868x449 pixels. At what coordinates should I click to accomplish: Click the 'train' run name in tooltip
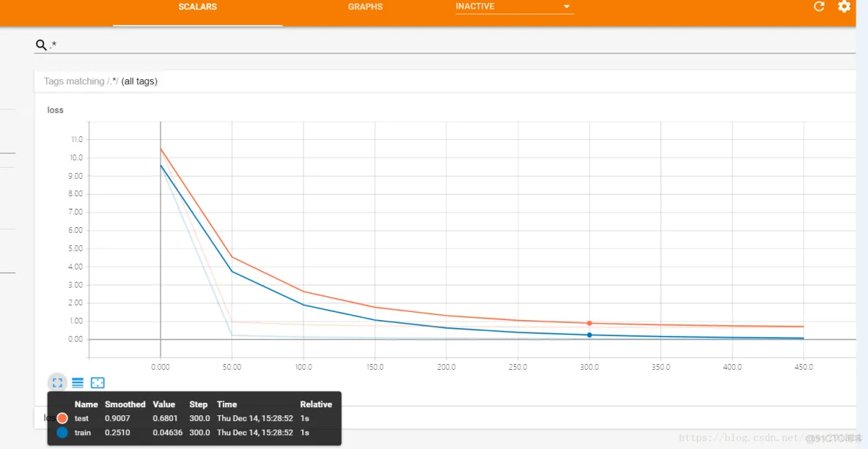pyautogui.click(x=83, y=432)
